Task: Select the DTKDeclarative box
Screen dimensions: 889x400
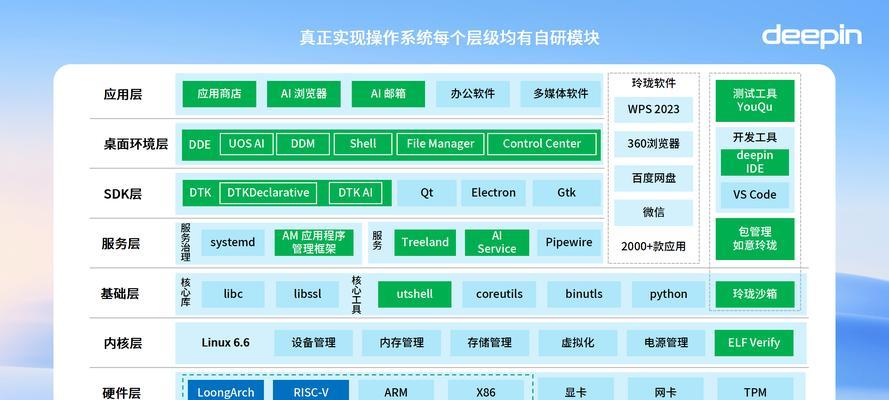Action: pyautogui.click(x=268, y=193)
